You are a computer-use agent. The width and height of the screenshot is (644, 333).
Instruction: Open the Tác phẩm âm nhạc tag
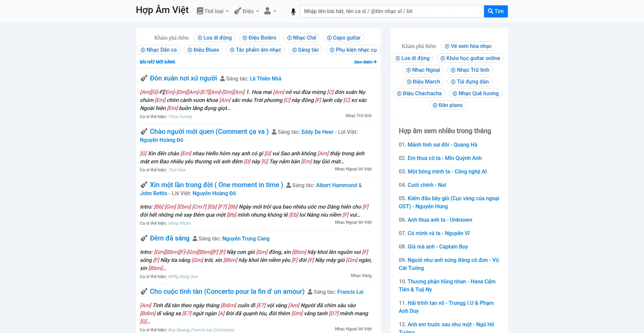[x=256, y=50]
